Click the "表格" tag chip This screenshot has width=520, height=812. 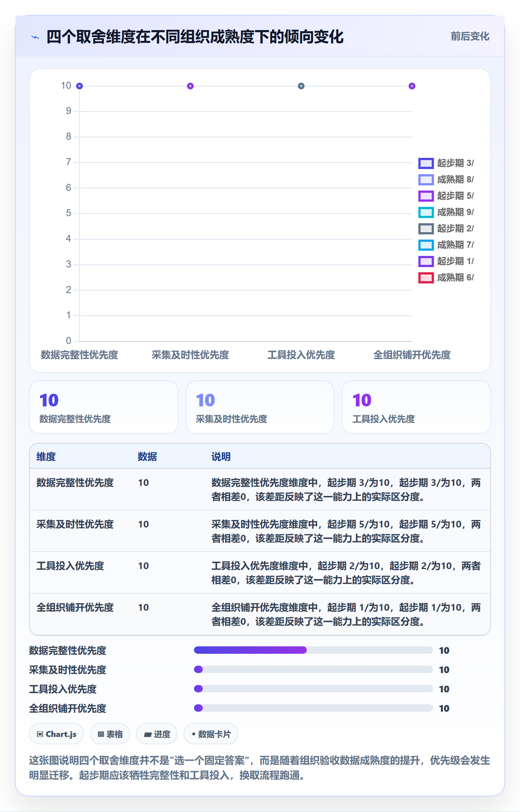(110, 734)
